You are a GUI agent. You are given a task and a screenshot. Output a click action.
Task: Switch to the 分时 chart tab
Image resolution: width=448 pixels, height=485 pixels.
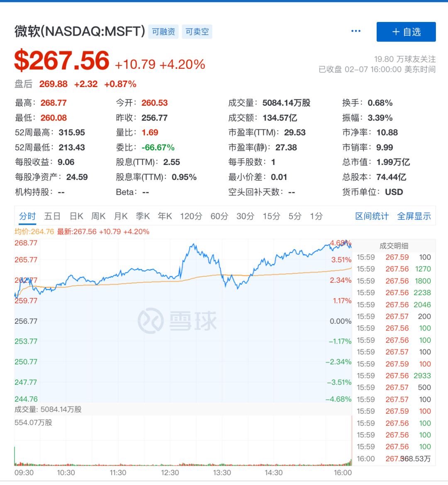click(x=27, y=216)
